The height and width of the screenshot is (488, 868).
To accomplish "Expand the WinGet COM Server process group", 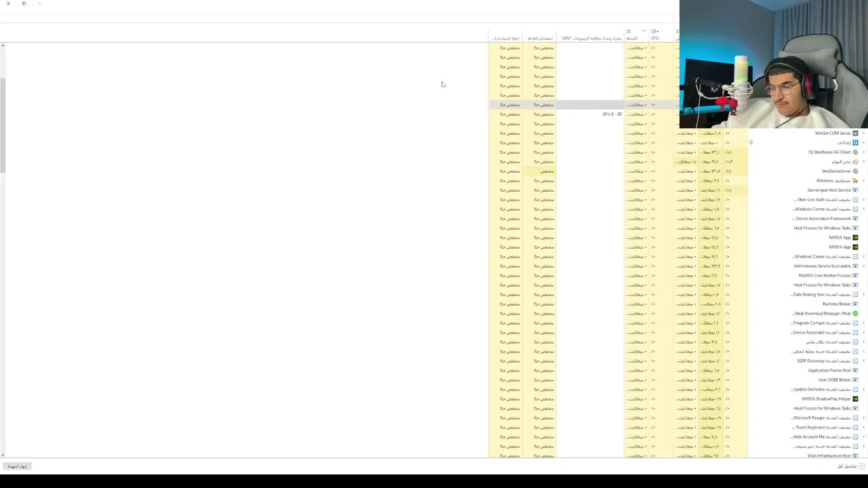I will [863, 133].
